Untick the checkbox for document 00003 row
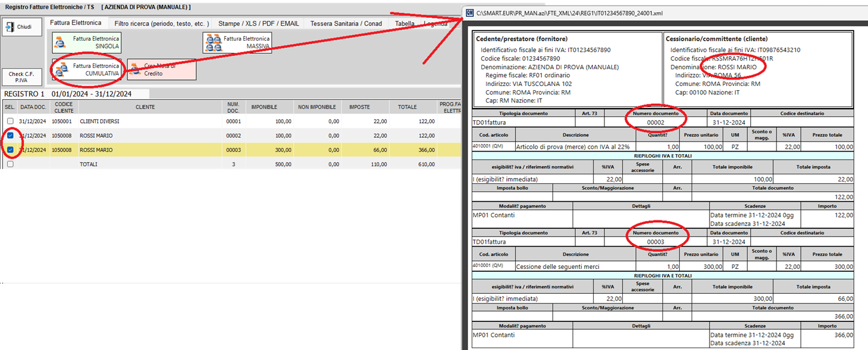The image size is (868, 350). 10,150
